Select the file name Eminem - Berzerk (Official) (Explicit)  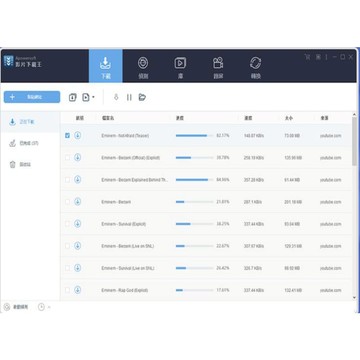(130, 158)
